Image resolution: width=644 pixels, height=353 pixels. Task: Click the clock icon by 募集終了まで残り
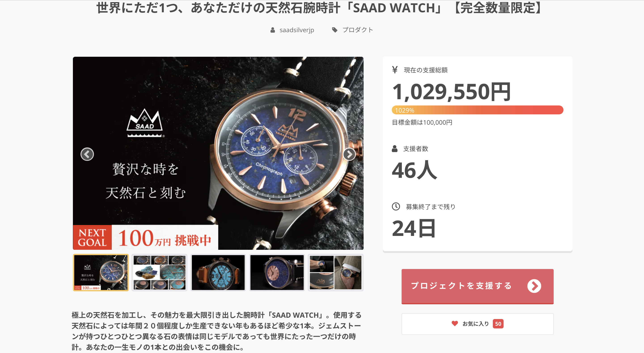point(396,207)
